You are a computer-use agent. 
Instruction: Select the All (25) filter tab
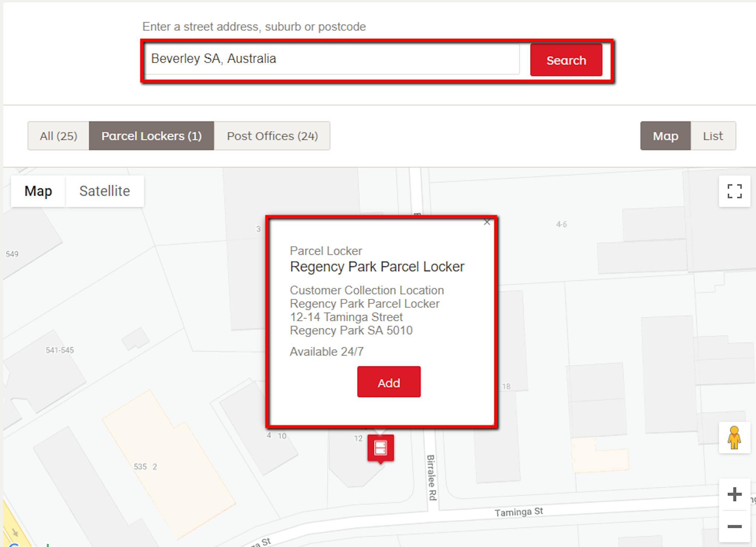coord(58,136)
